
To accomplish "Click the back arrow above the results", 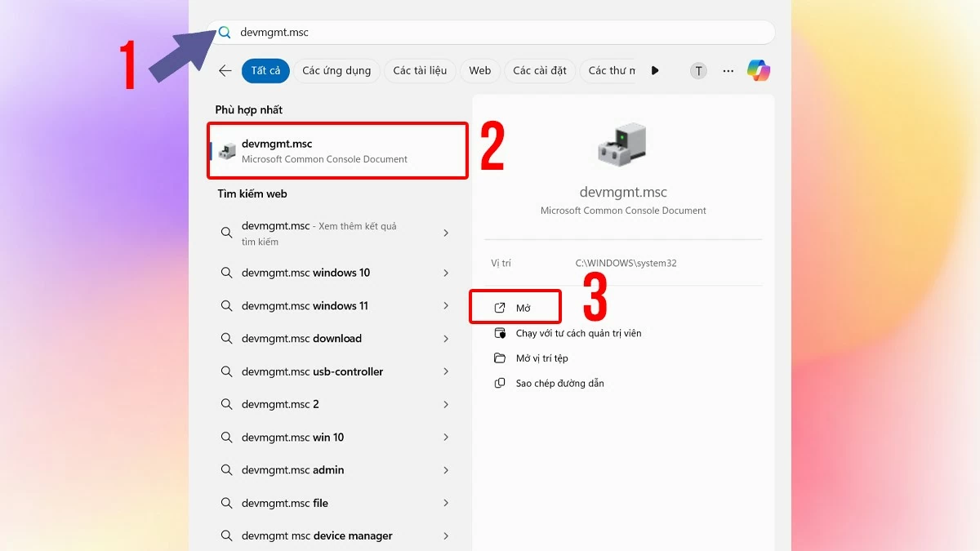I will coord(225,71).
